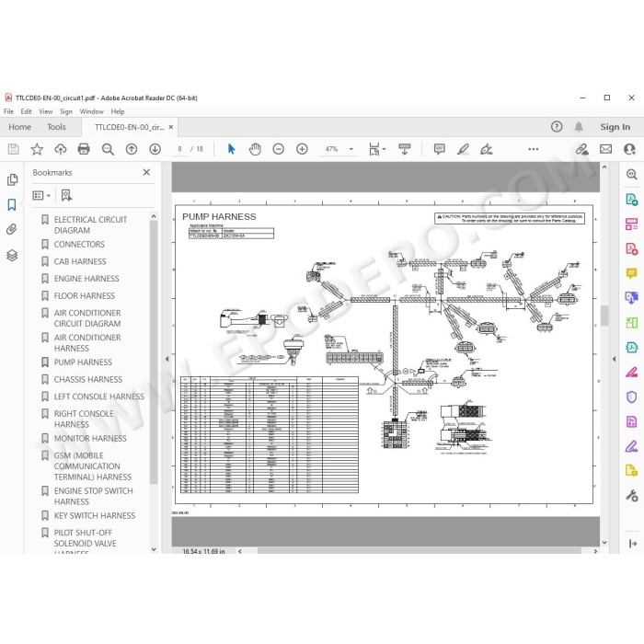Open Layers panel icon
Image resolution: width=644 pixels, height=644 pixels.
(x=12, y=255)
